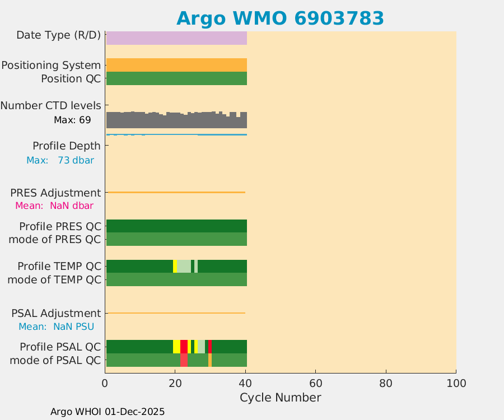Image resolution: width=504 pixels, height=420 pixels.
Task: Click the dark green Profile PRES QC bar
Action: point(176,226)
